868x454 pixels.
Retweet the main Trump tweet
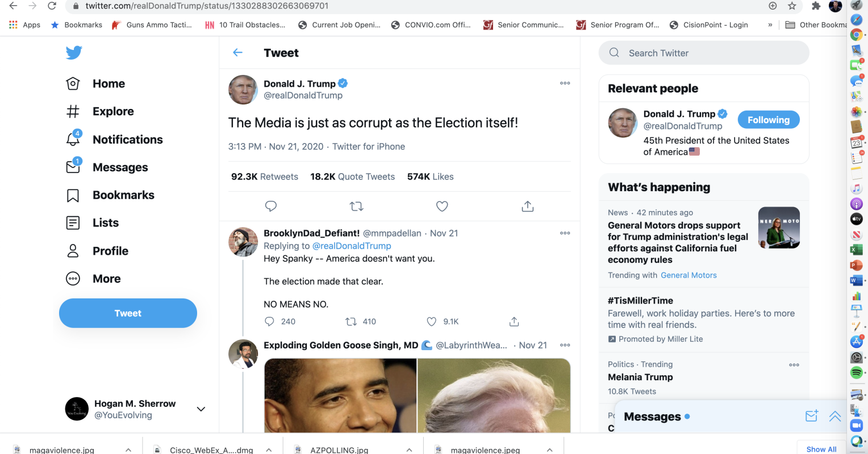(x=357, y=206)
